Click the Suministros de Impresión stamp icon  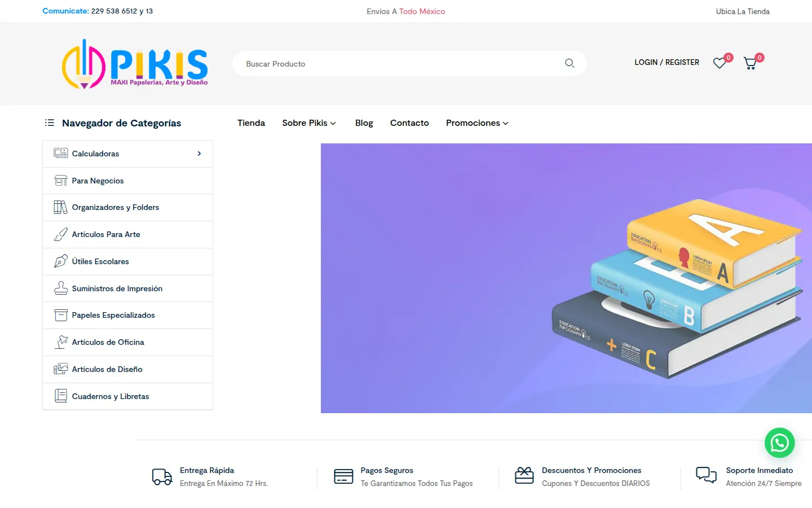point(61,288)
